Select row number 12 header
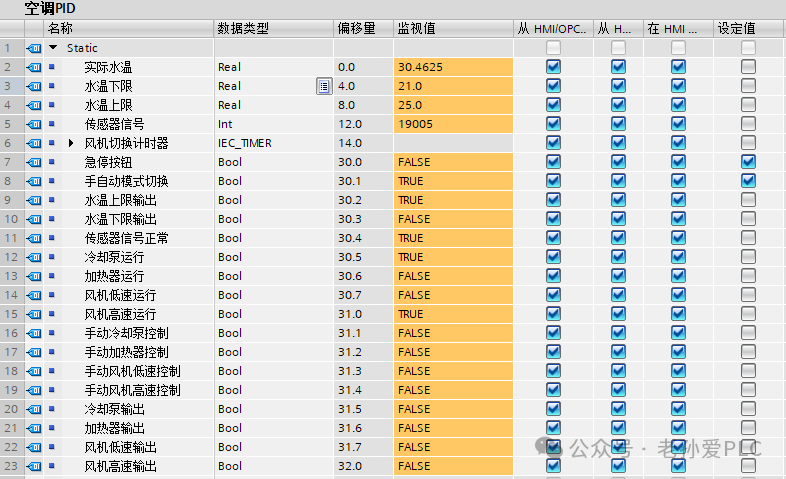786x479 pixels. click(x=12, y=257)
